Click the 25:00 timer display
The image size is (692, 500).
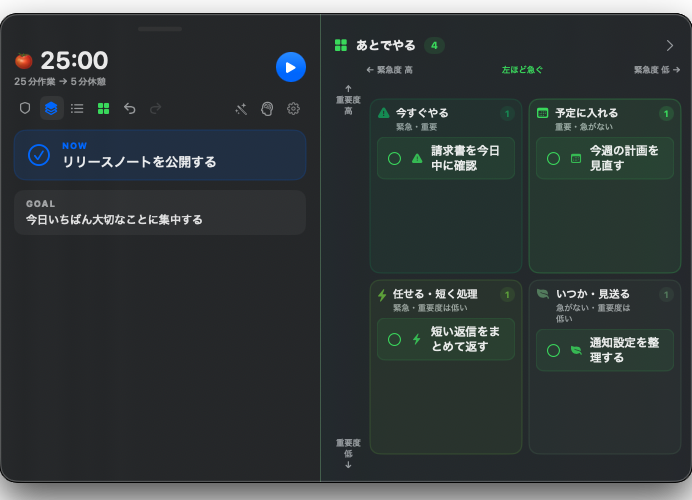74,60
